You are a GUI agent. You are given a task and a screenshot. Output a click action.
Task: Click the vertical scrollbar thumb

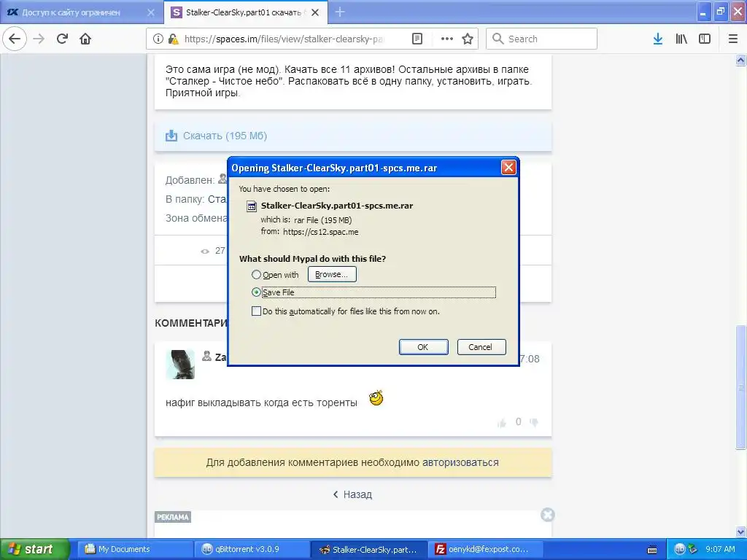[740, 387]
